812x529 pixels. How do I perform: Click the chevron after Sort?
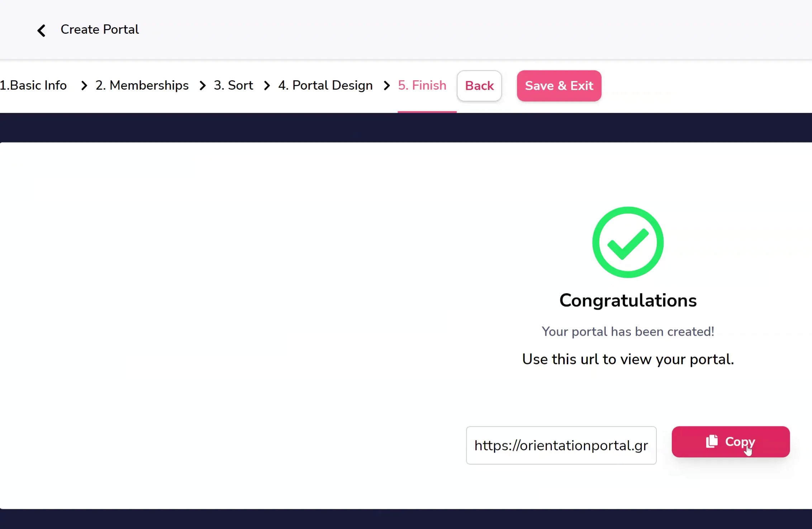coord(267,86)
